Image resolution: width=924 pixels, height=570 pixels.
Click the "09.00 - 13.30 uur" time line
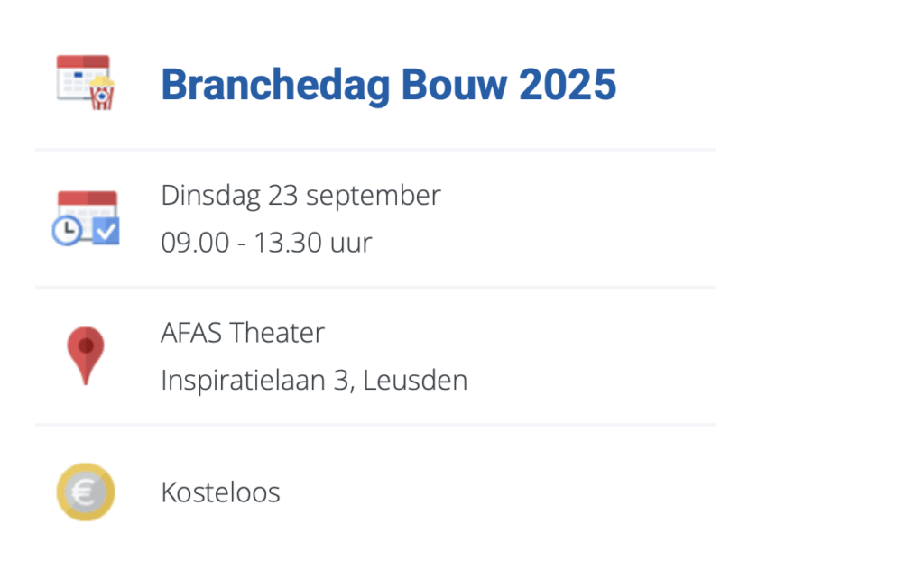[x=266, y=243]
